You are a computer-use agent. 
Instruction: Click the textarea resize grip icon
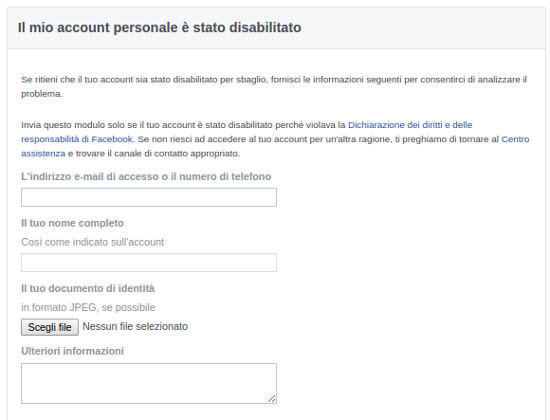point(271,399)
